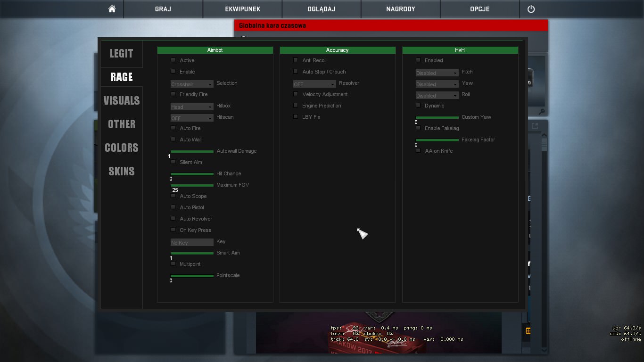Enable the Auto Wall checkbox
The height and width of the screenshot is (362, 644).
(173, 139)
